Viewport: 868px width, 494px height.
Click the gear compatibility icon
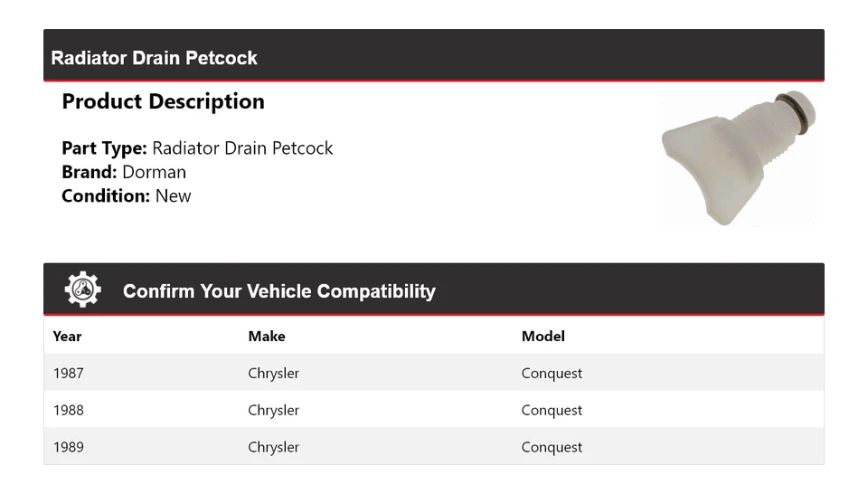click(82, 290)
